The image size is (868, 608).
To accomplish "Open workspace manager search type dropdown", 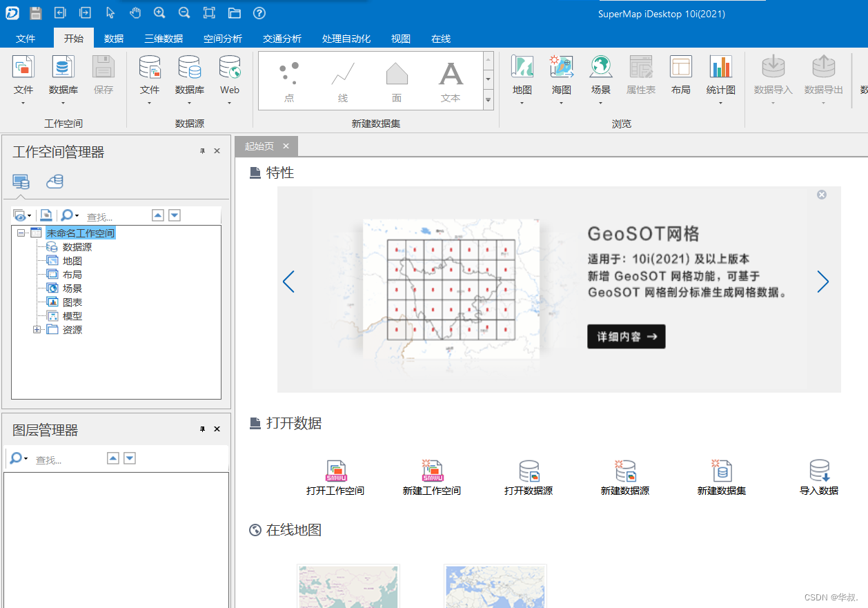I will pyautogui.click(x=77, y=216).
